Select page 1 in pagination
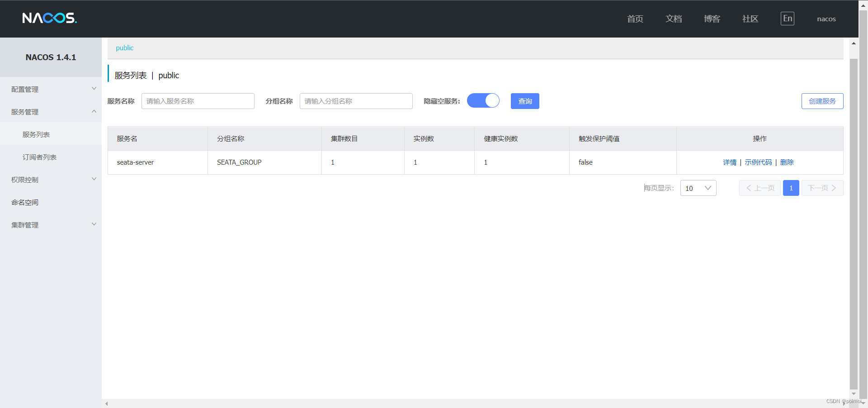This screenshot has height=408, width=868. [x=791, y=188]
